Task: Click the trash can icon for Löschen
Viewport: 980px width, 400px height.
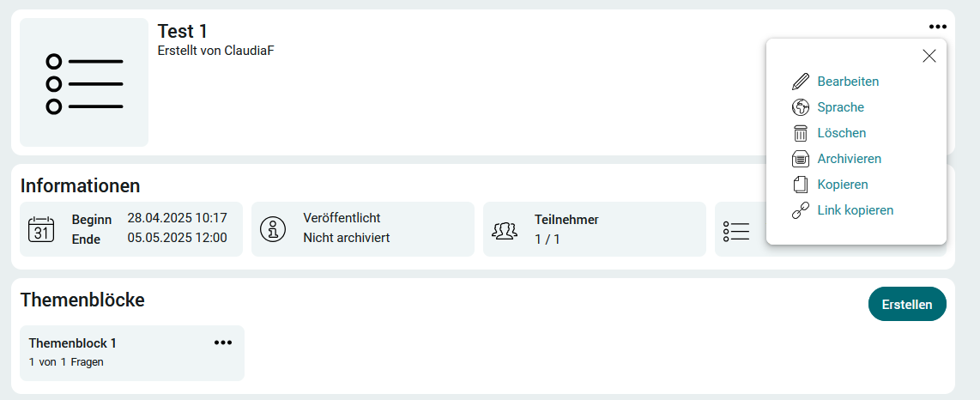Action: tap(801, 133)
